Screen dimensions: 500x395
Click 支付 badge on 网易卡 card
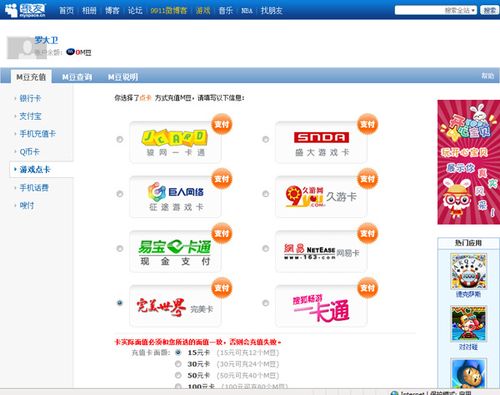pyautogui.click(x=367, y=233)
